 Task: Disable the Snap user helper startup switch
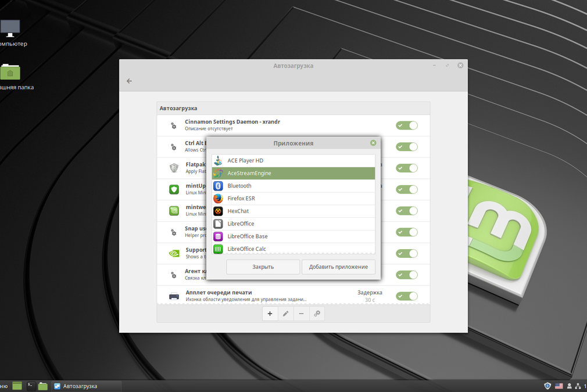(x=407, y=232)
